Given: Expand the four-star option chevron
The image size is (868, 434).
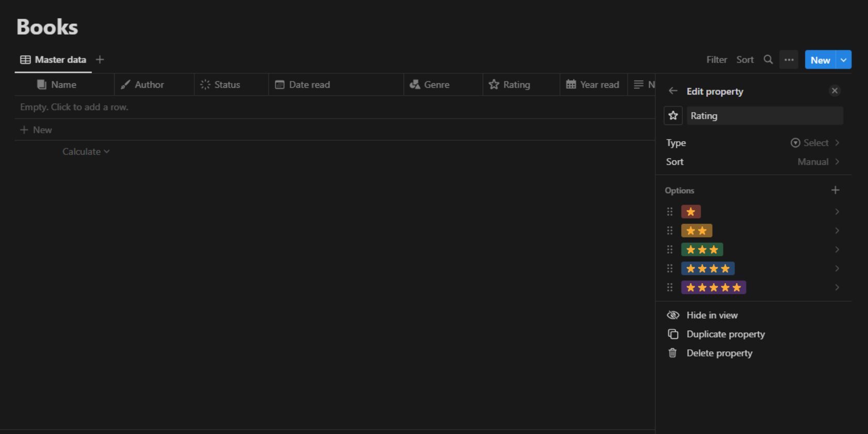Looking at the screenshot, I should (x=837, y=268).
